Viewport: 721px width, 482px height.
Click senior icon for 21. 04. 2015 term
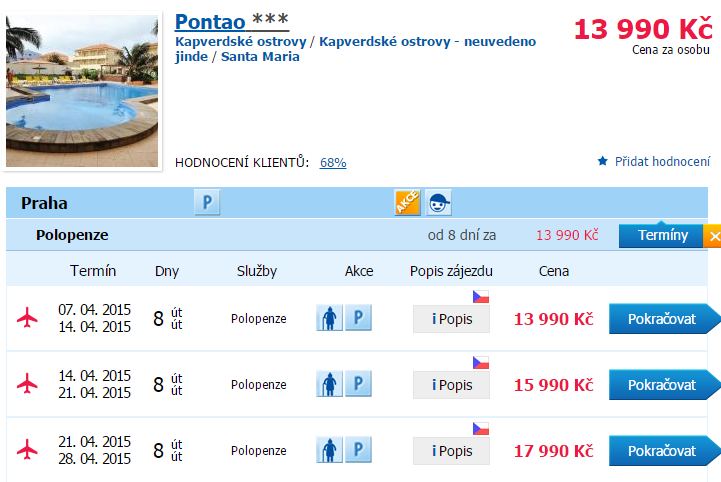(x=329, y=450)
